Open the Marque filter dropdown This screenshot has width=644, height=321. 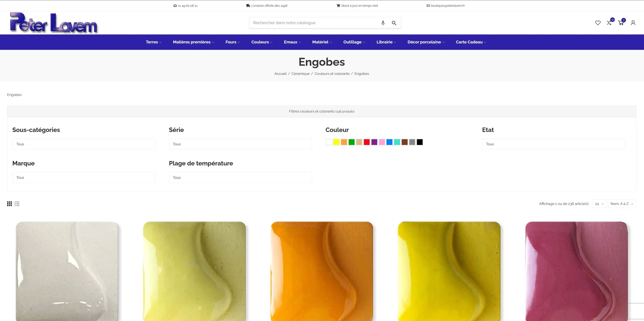(84, 177)
